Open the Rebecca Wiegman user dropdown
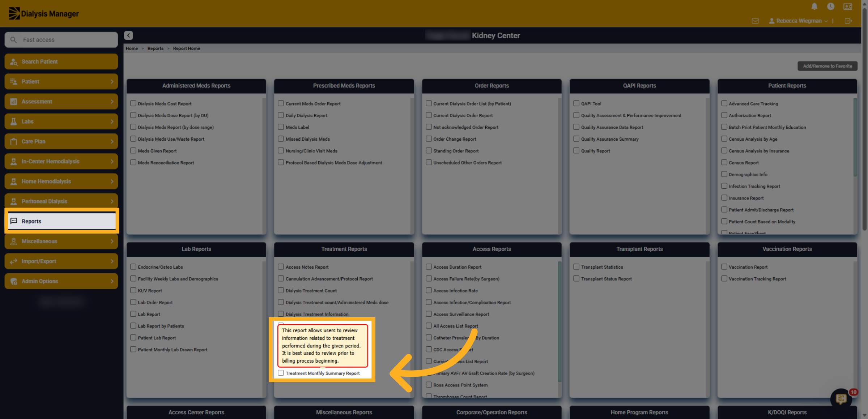868x419 pixels. [x=799, y=21]
